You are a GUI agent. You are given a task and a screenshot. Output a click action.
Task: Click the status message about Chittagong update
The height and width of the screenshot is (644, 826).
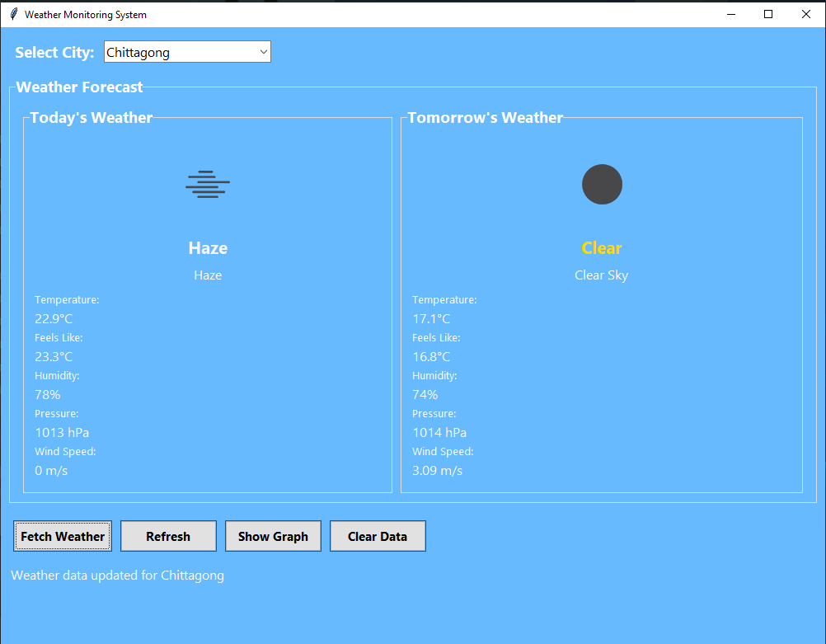point(117,575)
